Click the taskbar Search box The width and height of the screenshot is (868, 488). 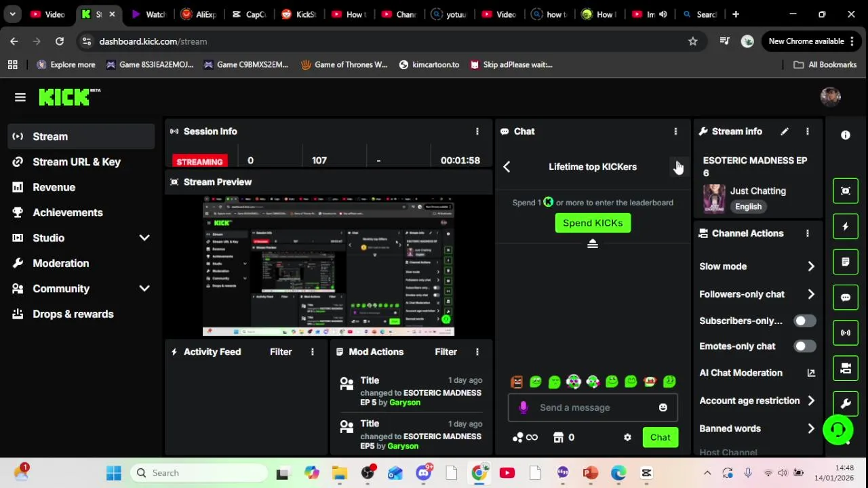[x=199, y=473]
